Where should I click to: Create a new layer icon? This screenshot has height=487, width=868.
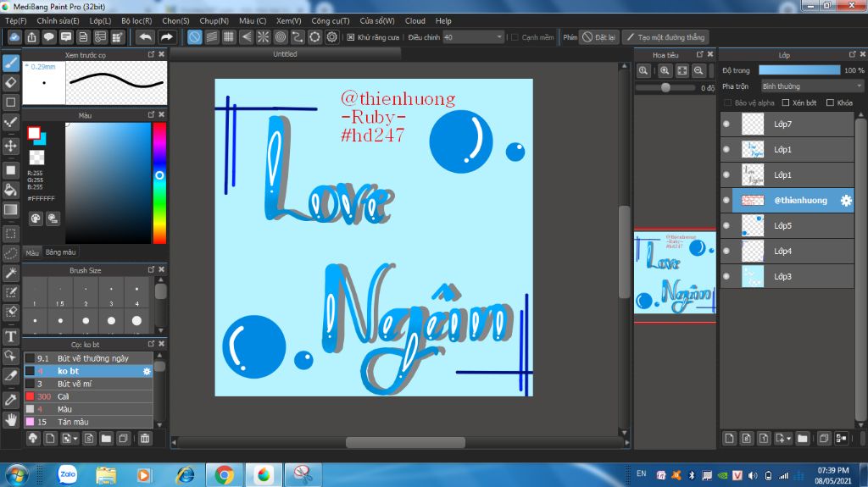coord(729,439)
